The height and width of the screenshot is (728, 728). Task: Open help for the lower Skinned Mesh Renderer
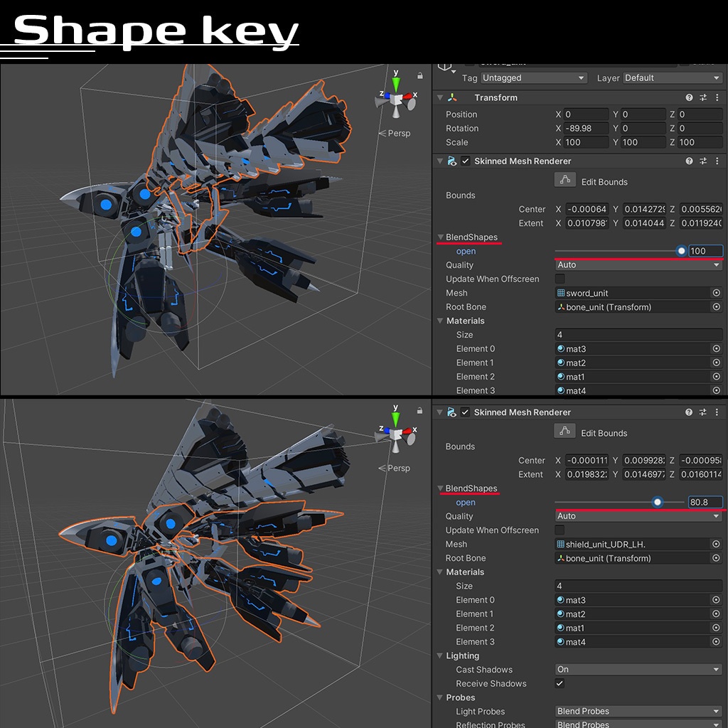click(688, 412)
